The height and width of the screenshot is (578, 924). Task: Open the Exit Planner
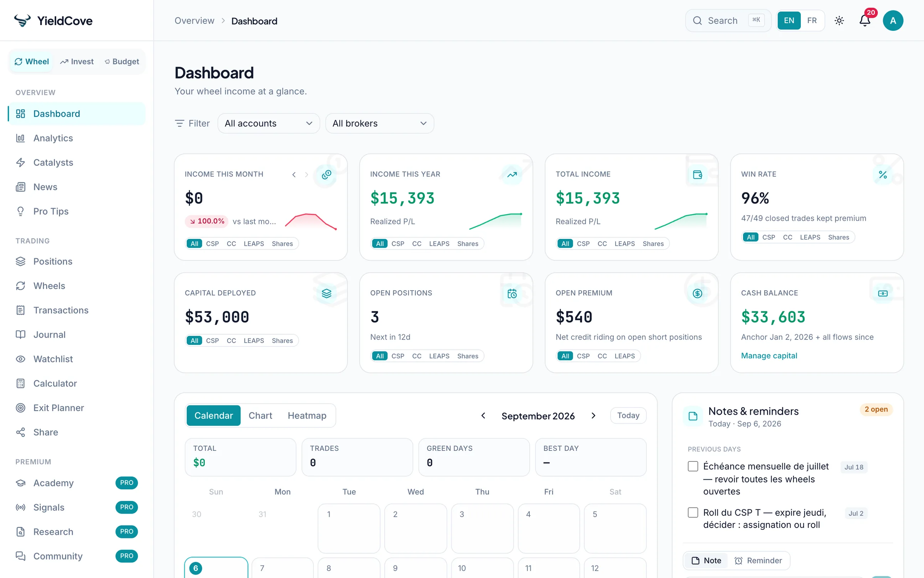click(76, 408)
